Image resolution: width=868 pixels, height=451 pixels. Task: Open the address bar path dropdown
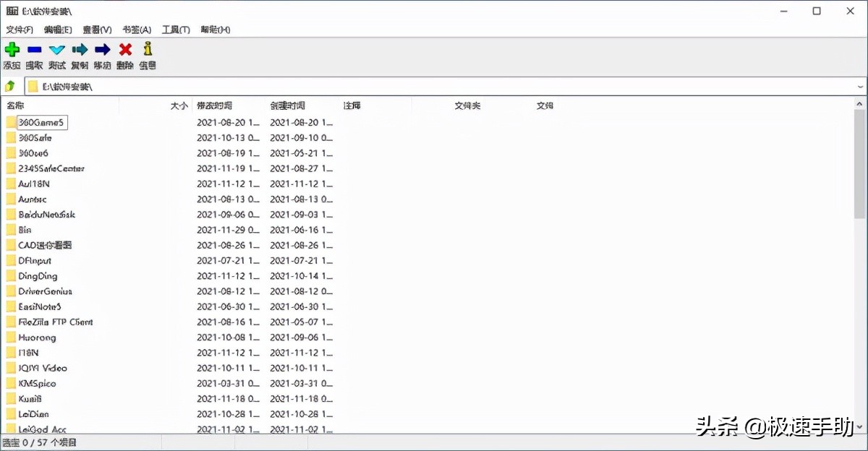[x=860, y=85]
